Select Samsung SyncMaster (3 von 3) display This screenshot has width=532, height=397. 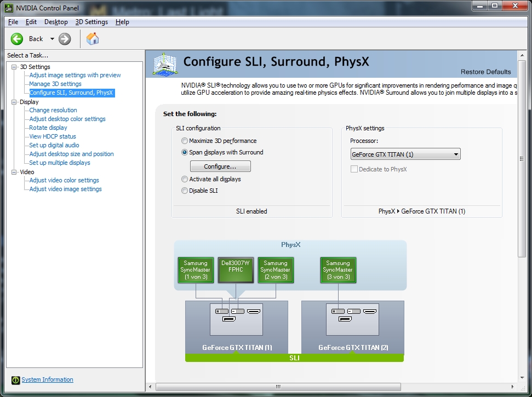(338, 270)
